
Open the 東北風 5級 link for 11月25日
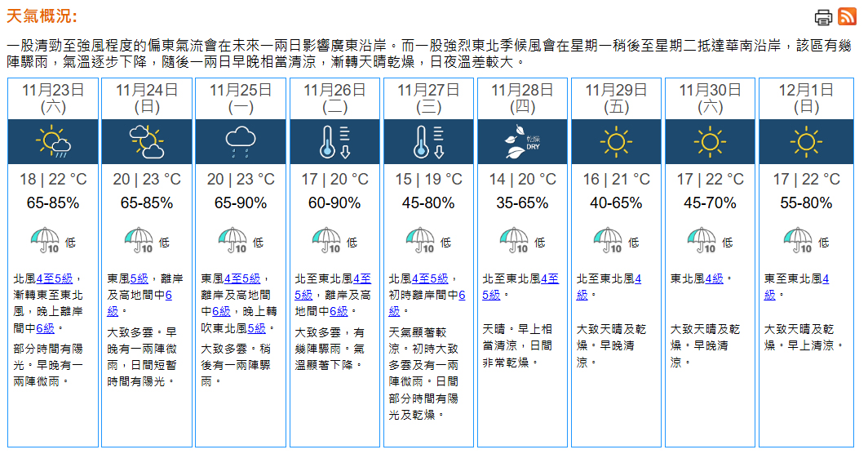tap(256, 328)
